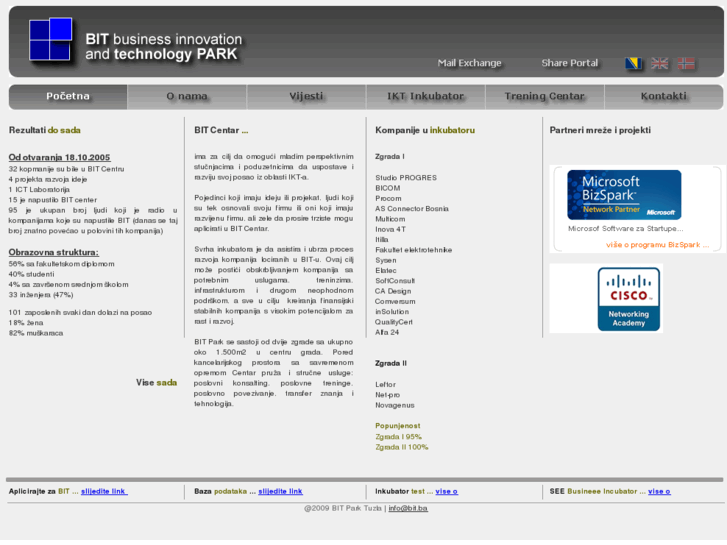The height and width of the screenshot is (545, 727).
Task: Click the 'Obrazovna struktura:' heading
Action: (54, 252)
